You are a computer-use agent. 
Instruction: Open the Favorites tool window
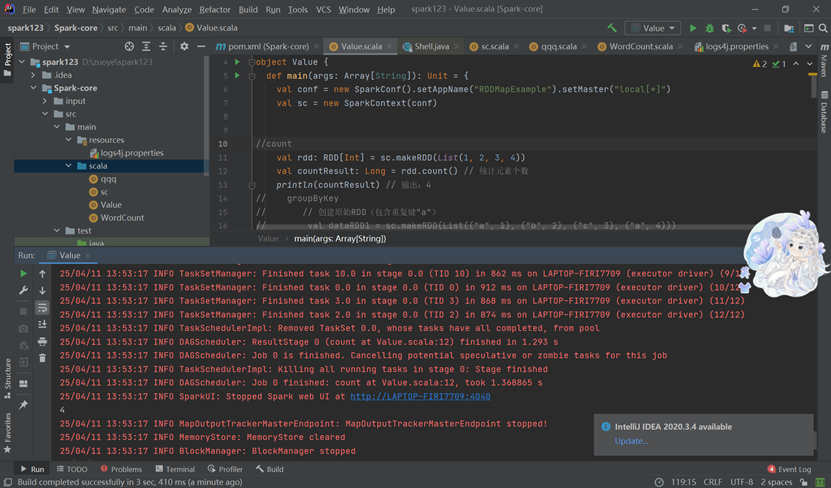coord(7,433)
